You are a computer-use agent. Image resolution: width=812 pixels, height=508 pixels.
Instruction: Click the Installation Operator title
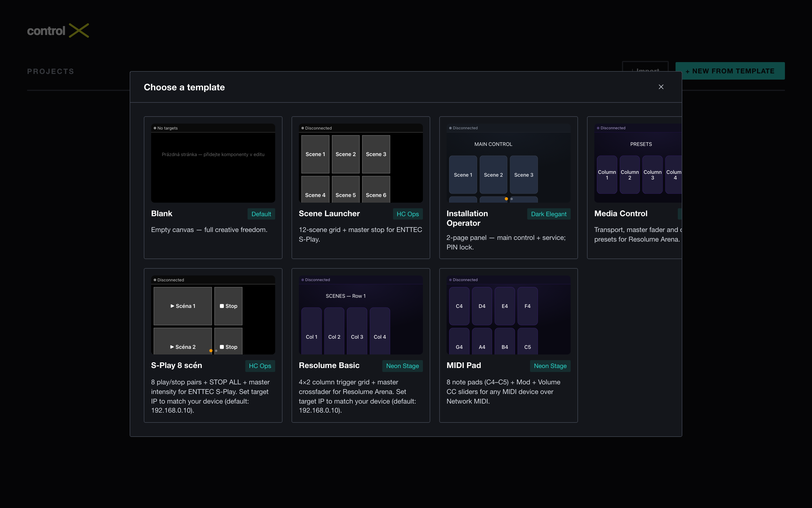[467, 218]
